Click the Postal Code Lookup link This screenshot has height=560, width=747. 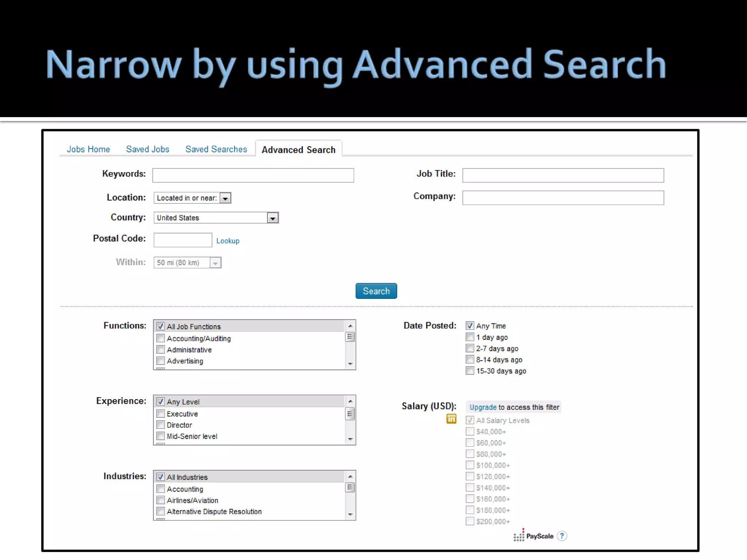point(228,241)
